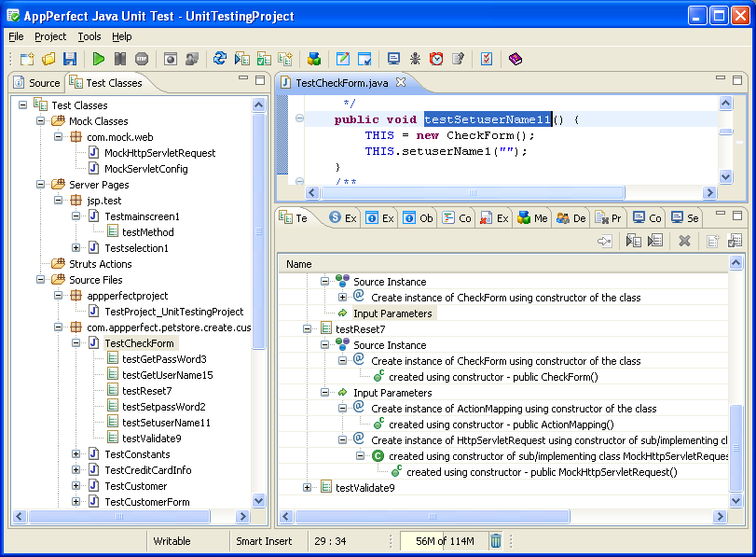Minimize the Test Classes panel
Screen dimensions: 756x557
coord(243,77)
